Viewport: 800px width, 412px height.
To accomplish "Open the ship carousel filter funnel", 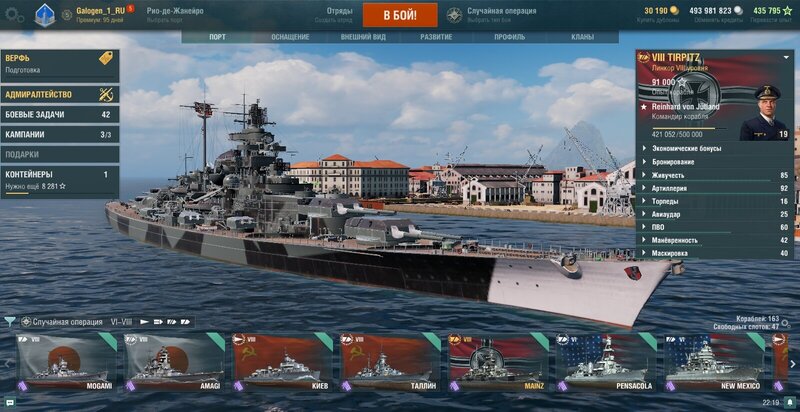I will 9,321.
